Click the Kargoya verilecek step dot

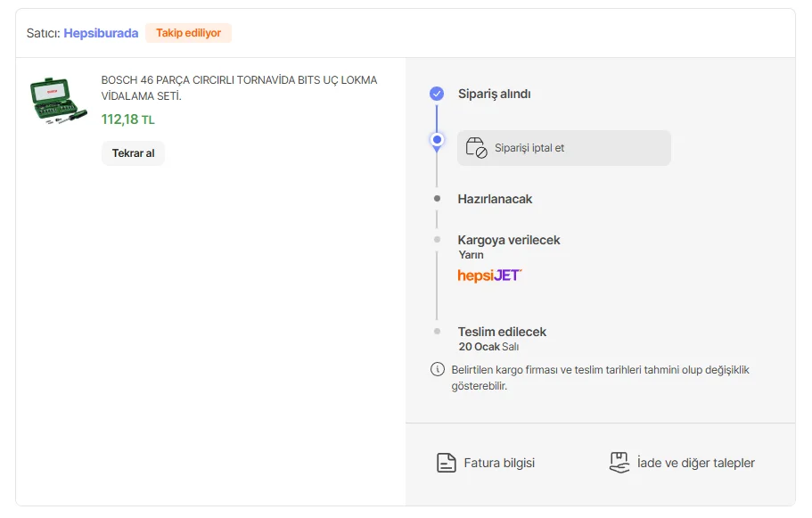[x=437, y=240]
